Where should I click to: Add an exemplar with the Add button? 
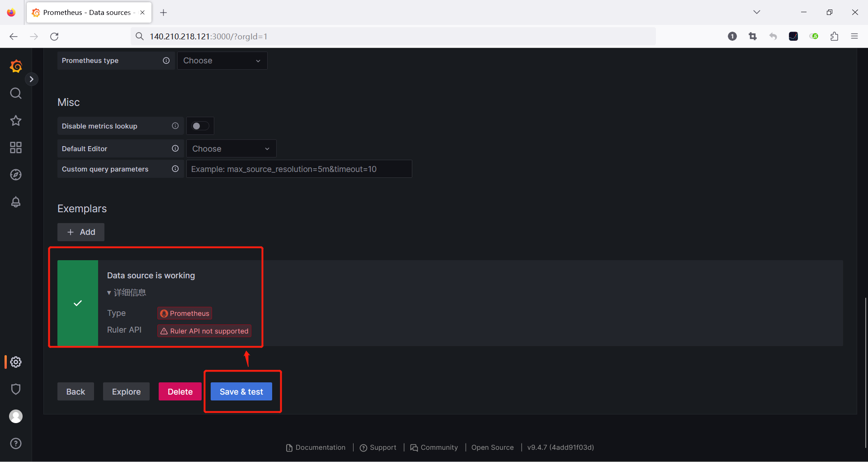click(x=81, y=232)
